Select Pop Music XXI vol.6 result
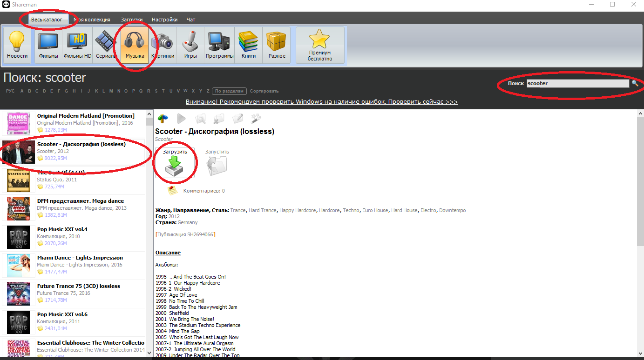 [x=73, y=321]
